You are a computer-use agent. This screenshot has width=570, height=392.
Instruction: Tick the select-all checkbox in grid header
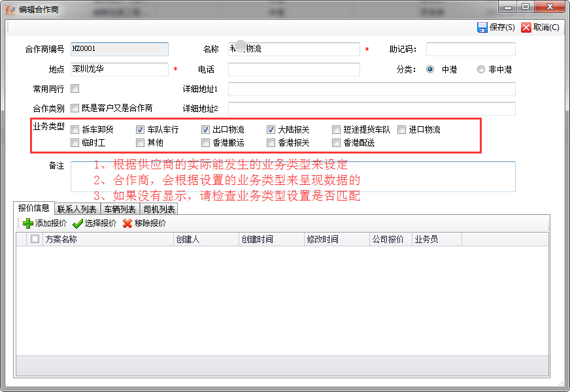click(35, 239)
